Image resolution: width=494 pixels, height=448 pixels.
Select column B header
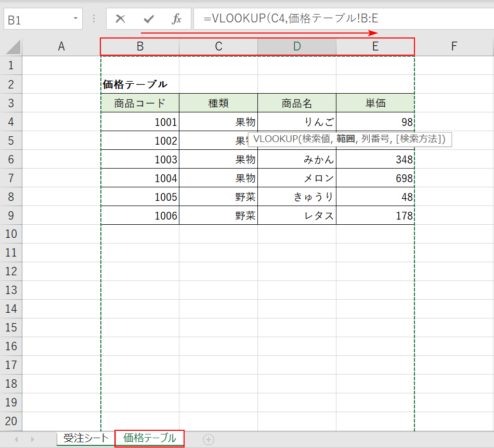point(140,47)
